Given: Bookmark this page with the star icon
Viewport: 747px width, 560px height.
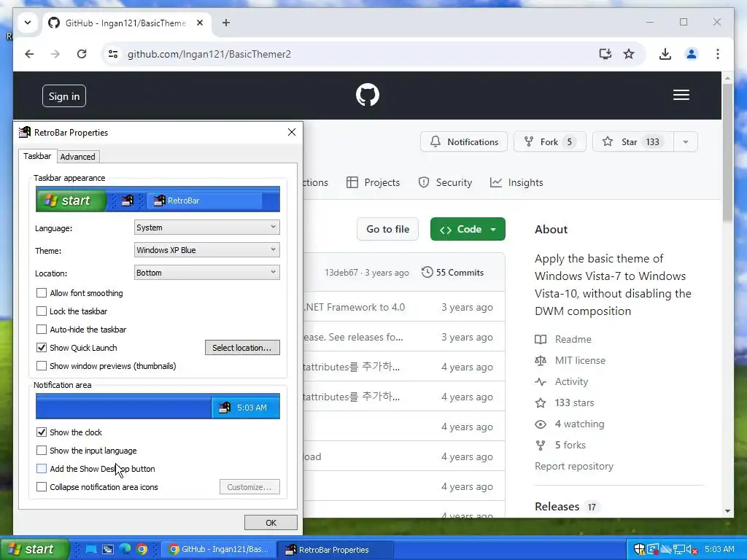Looking at the screenshot, I should [629, 54].
